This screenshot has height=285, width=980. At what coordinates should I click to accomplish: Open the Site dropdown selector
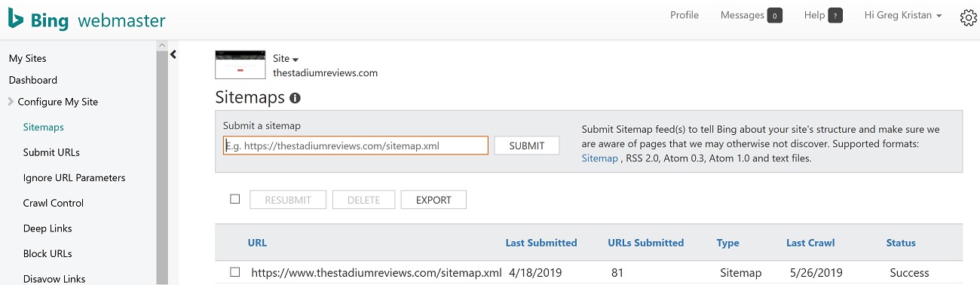[x=286, y=59]
